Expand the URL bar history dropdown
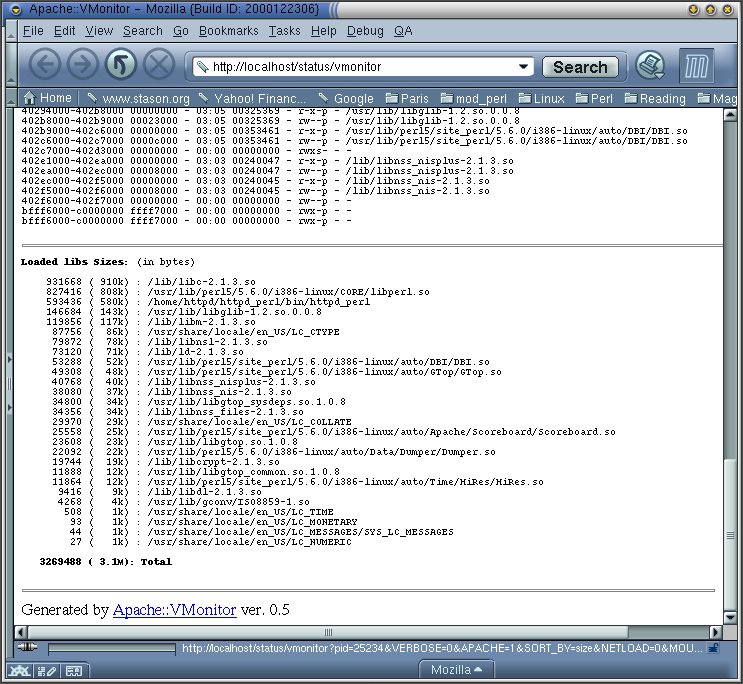The image size is (743, 684). coord(523,67)
